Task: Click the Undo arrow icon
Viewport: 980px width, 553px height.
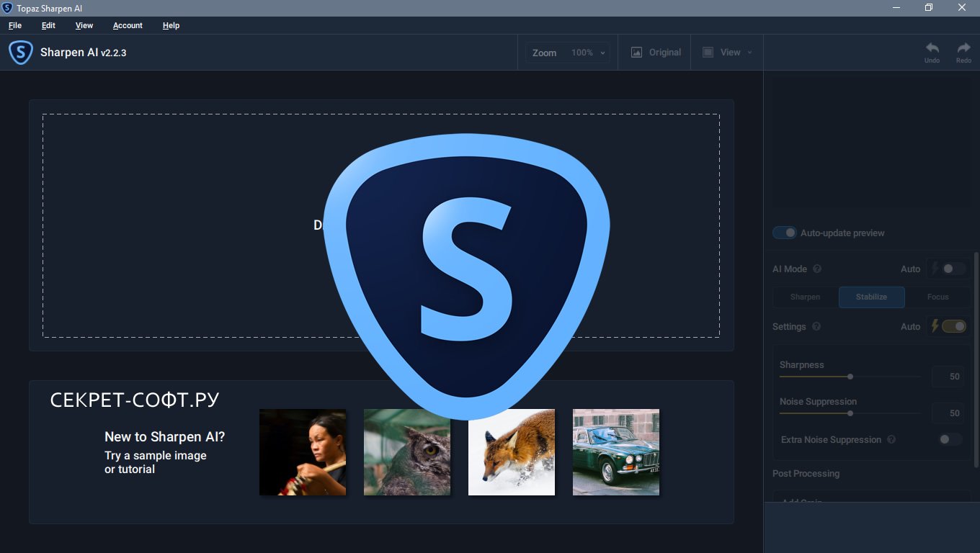Action: point(932,48)
